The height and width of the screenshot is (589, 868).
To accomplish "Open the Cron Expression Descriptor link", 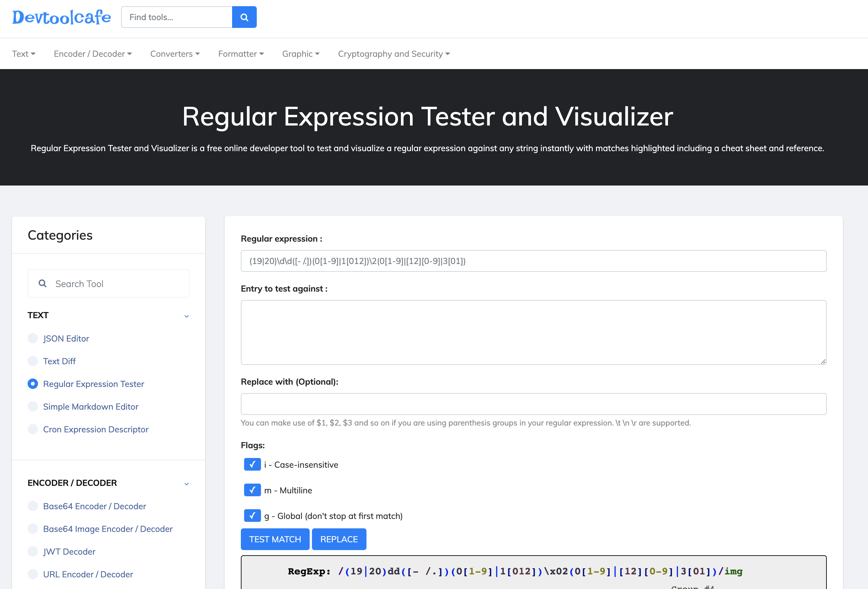I will pyautogui.click(x=96, y=429).
